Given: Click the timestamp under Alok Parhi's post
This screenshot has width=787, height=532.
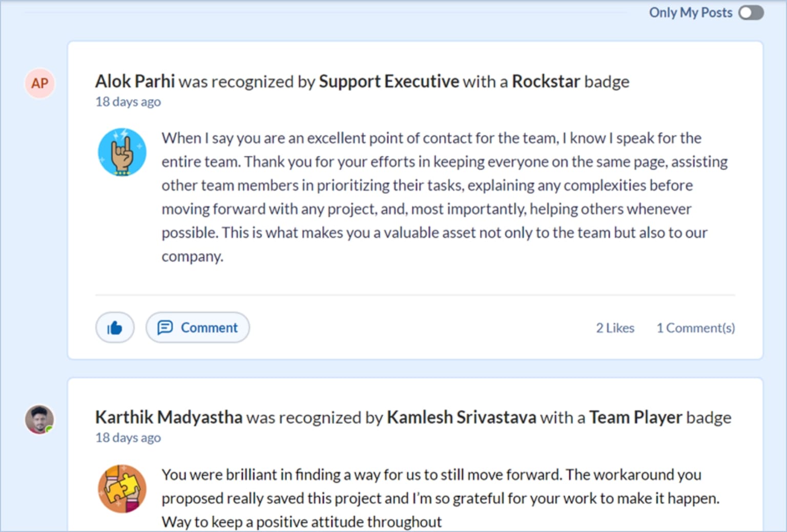Looking at the screenshot, I should click(128, 102).
